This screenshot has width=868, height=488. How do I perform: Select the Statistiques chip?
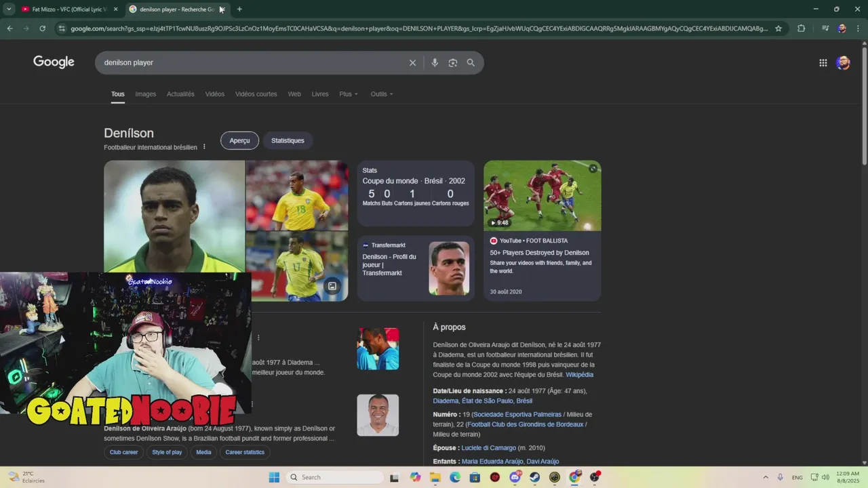[x=288, y=140]
